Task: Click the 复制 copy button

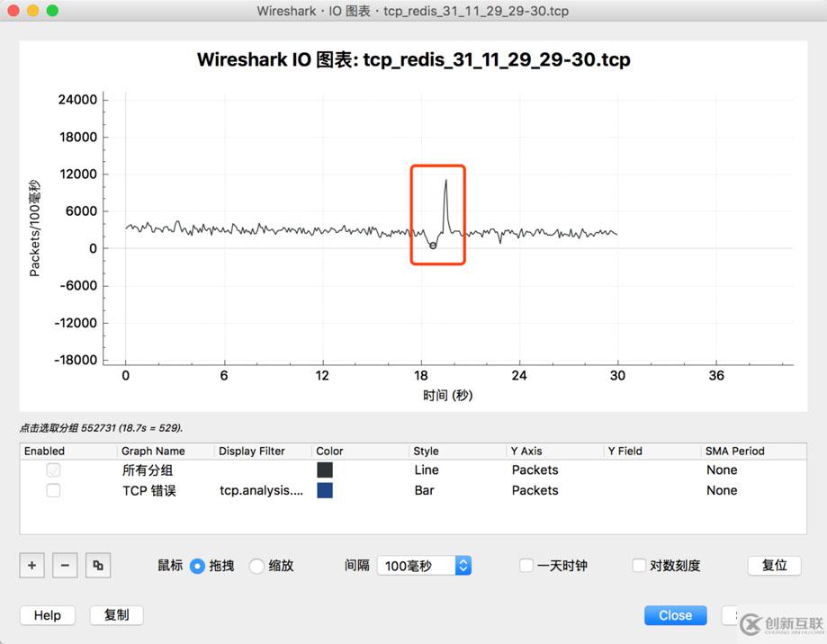Action: pos(117,615)
